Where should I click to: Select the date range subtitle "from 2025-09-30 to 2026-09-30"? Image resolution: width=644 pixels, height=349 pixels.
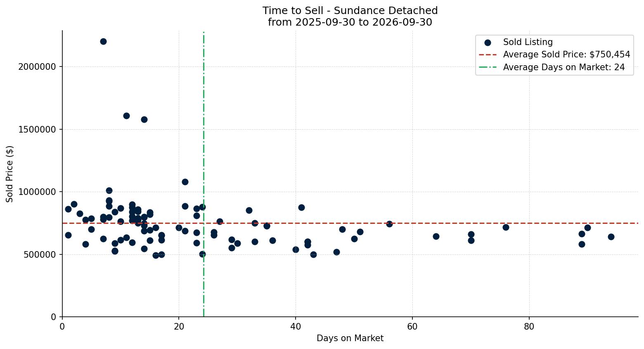pyautogui.click(x=350, y=22)
